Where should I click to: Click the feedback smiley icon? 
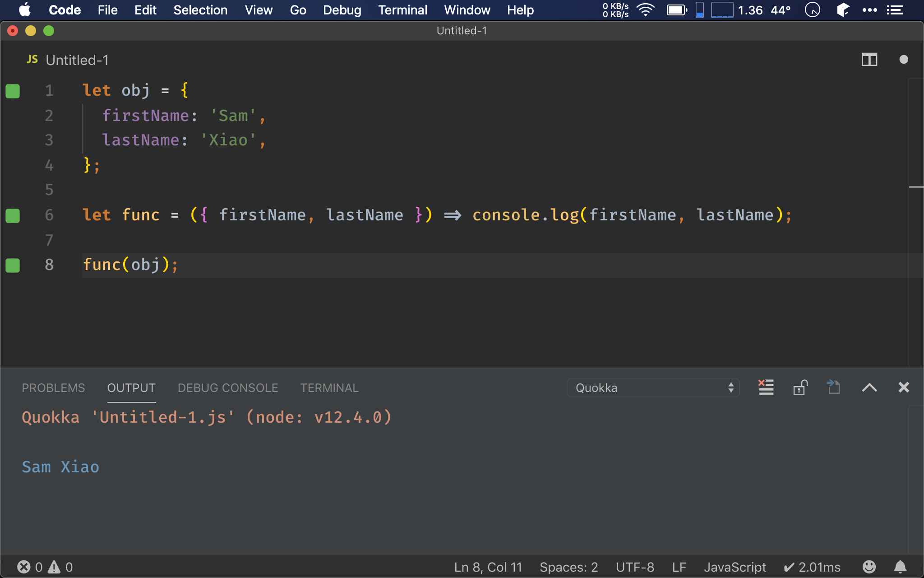coord(869,567)
